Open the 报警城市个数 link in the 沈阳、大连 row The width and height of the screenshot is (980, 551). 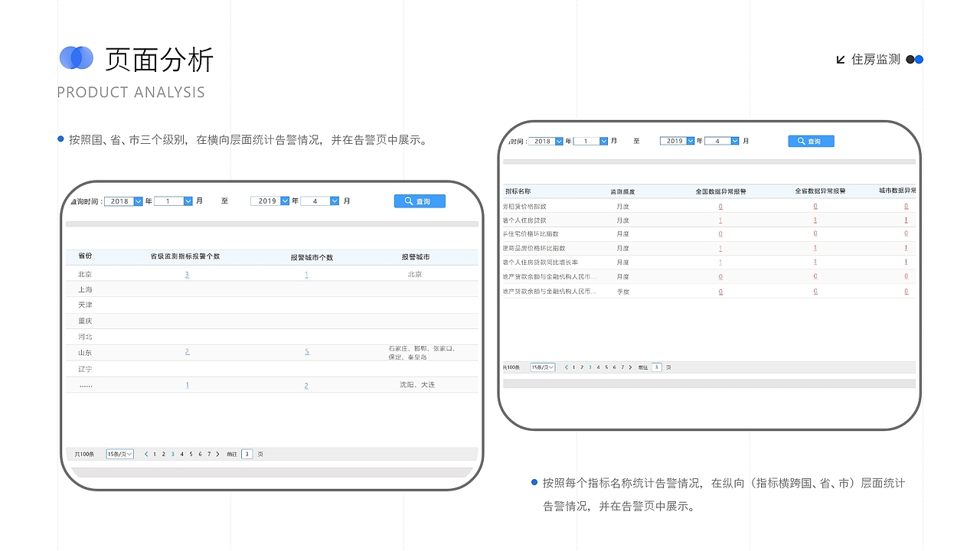(x=306, y=385)
